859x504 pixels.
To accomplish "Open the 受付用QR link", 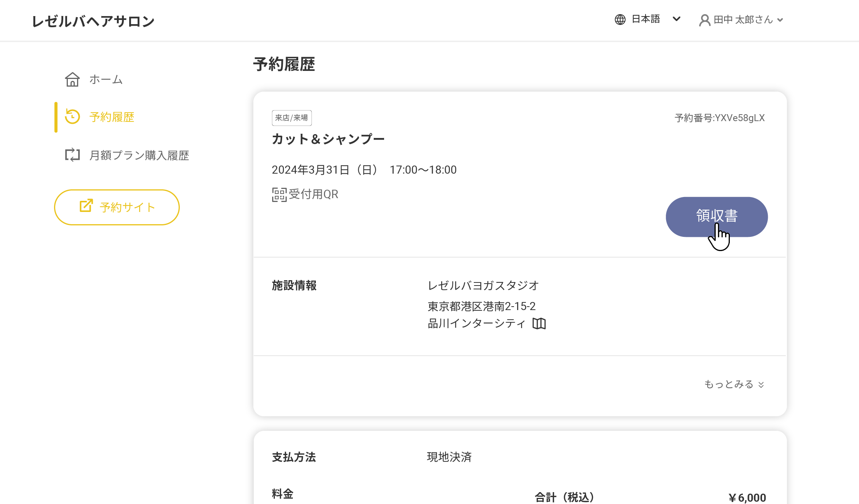I will (x=313, y=194).
